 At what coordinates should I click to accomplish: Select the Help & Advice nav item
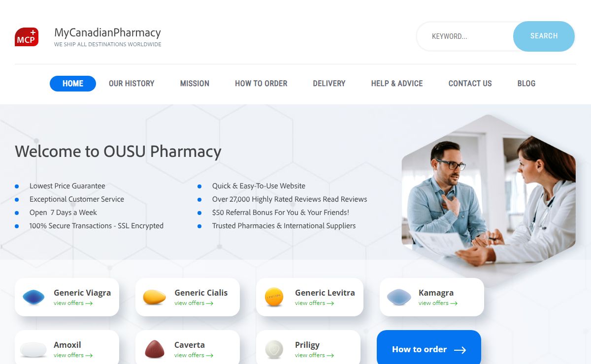(397, 84)
